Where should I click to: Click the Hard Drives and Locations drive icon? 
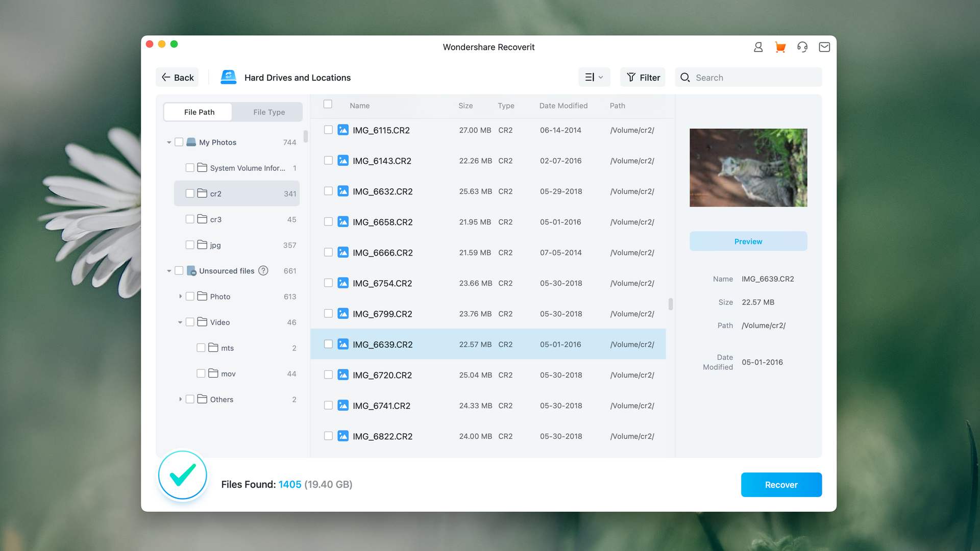click(228, 77)
